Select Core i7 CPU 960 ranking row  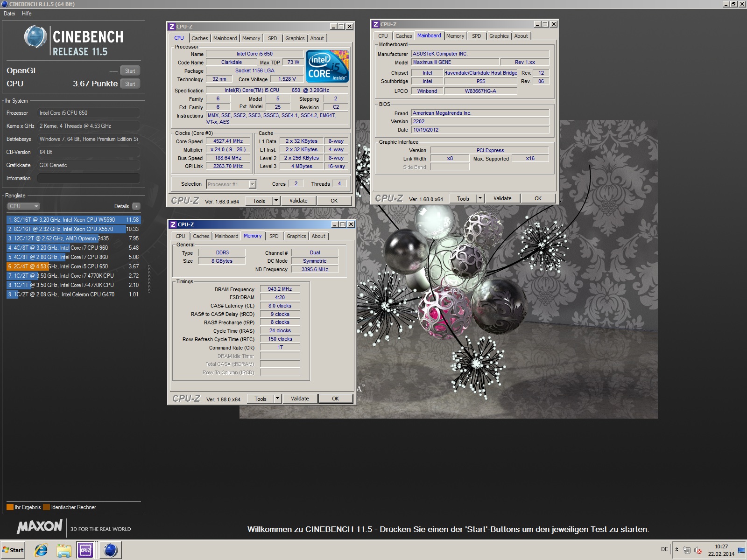(x=73, y=248)
